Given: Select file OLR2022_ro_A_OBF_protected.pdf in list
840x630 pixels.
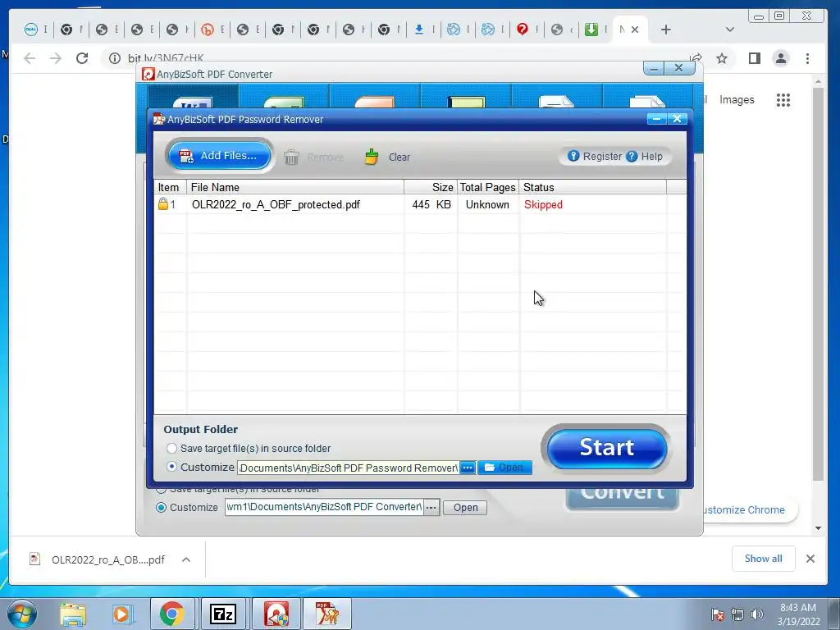Looking at the screenshot, I should 276,204.
